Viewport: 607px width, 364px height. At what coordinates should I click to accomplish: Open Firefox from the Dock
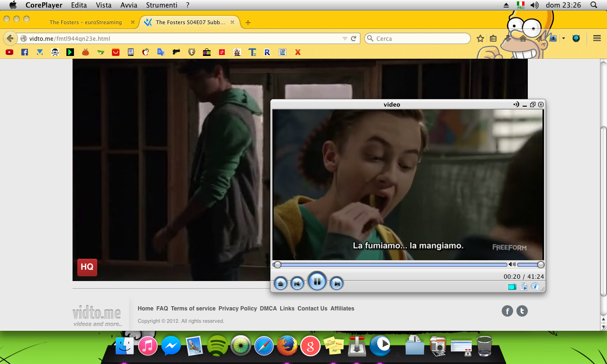point(287,346)
